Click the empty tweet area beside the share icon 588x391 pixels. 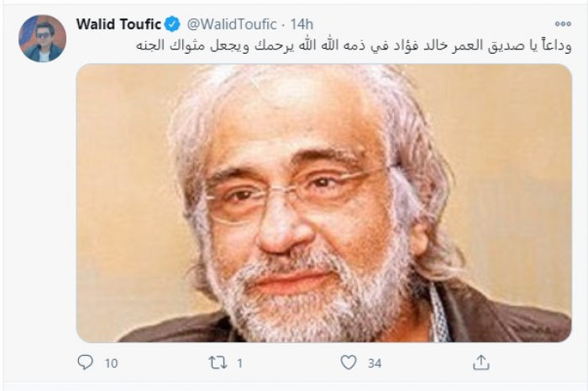coord(533,362)
